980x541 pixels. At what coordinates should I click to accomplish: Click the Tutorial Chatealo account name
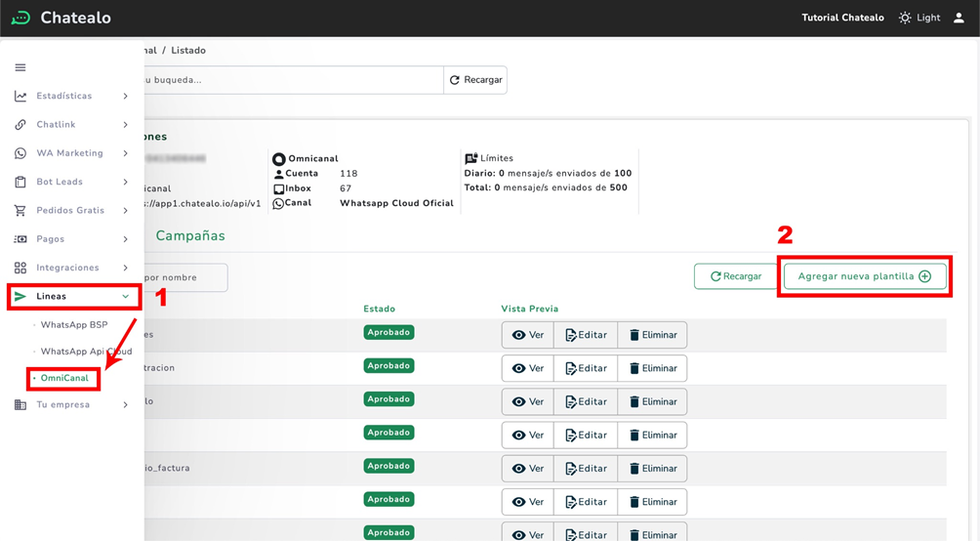point(842,18)
